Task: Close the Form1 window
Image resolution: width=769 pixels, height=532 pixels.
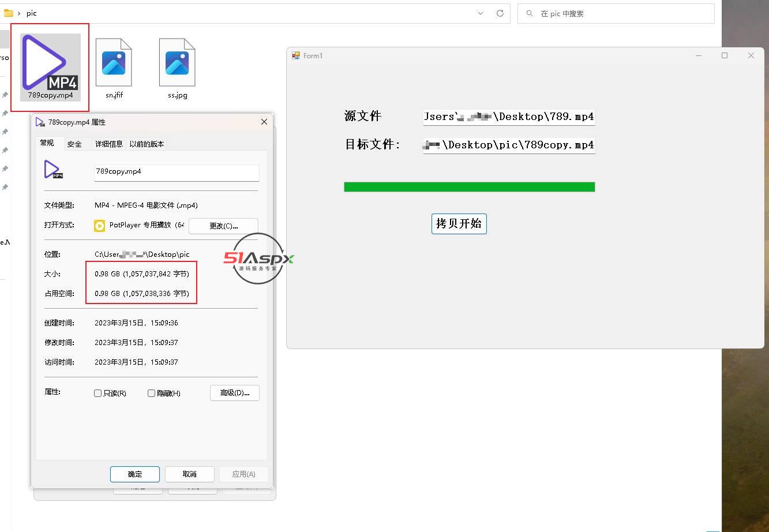Action: (x=751, y=55)
